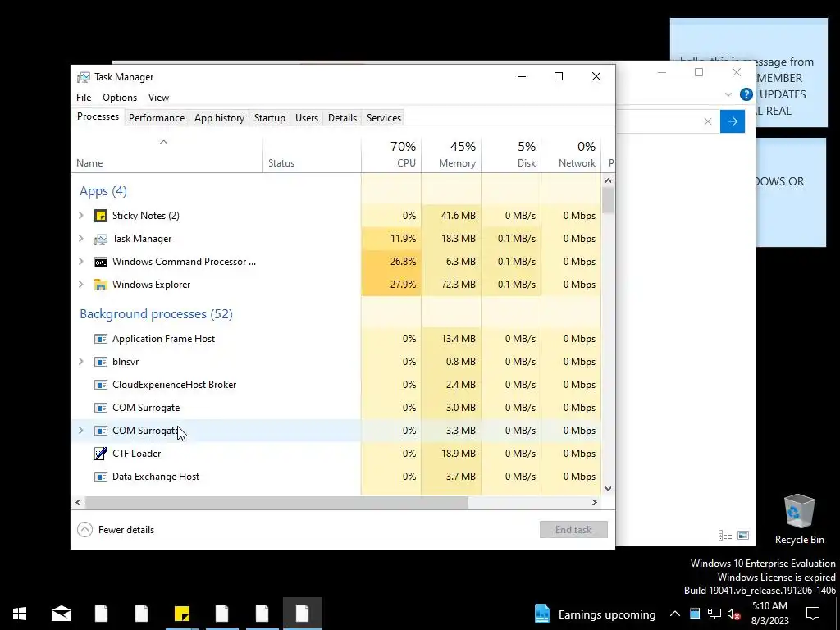Open the File menu

84,98
